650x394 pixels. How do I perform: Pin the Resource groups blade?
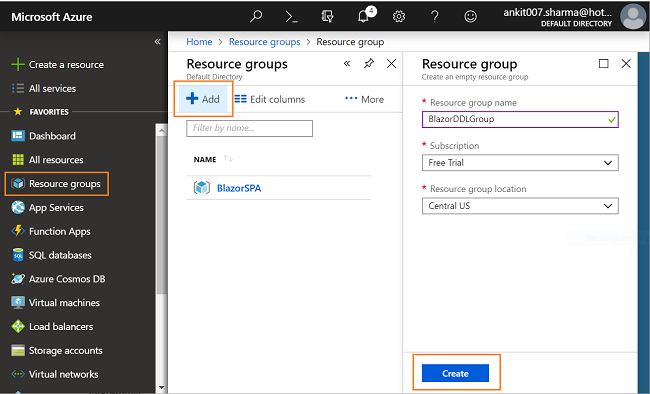tap(369, 64)
